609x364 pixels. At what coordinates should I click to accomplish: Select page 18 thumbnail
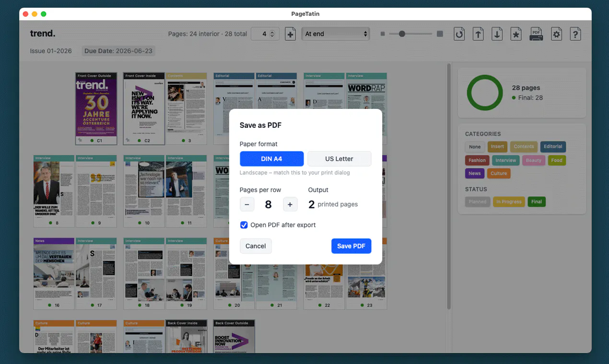pyautogui.click(x=144, y=273)
